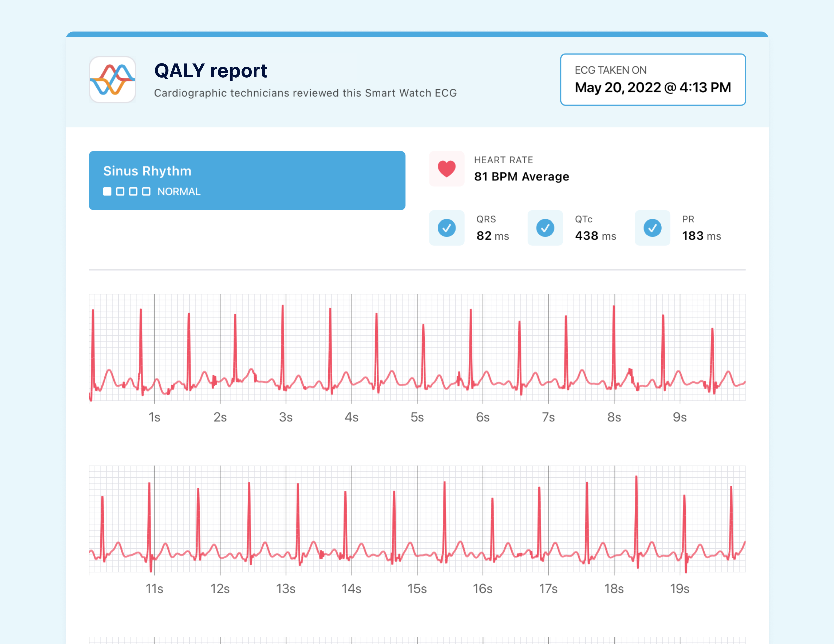This screenshot has height=644, width=834.
Task: Click the 14s time marker label
Action: 351,589
